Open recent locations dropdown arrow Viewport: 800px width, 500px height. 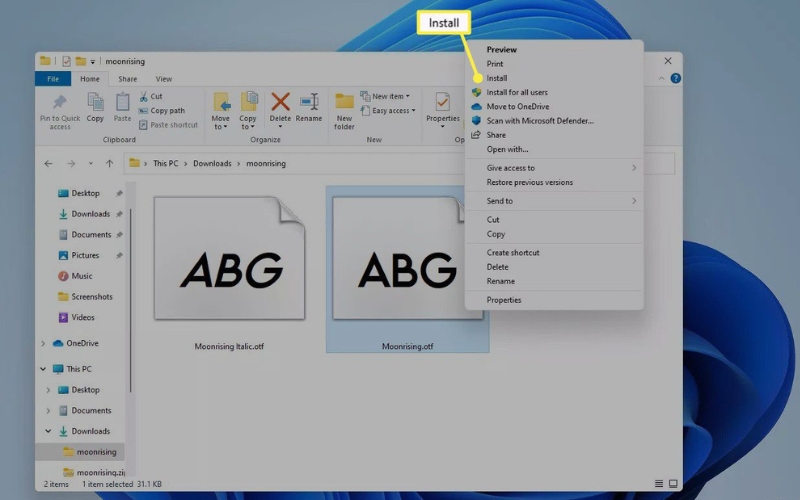90,163
